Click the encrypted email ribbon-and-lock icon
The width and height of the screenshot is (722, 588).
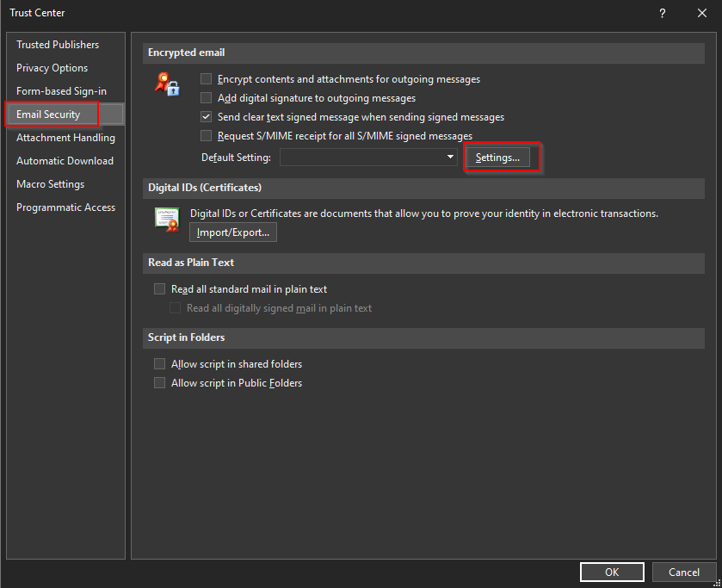pos(167,84)
